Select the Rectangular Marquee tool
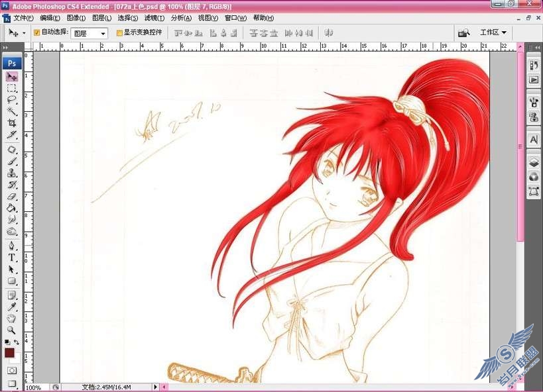 (x=12, y=88)
